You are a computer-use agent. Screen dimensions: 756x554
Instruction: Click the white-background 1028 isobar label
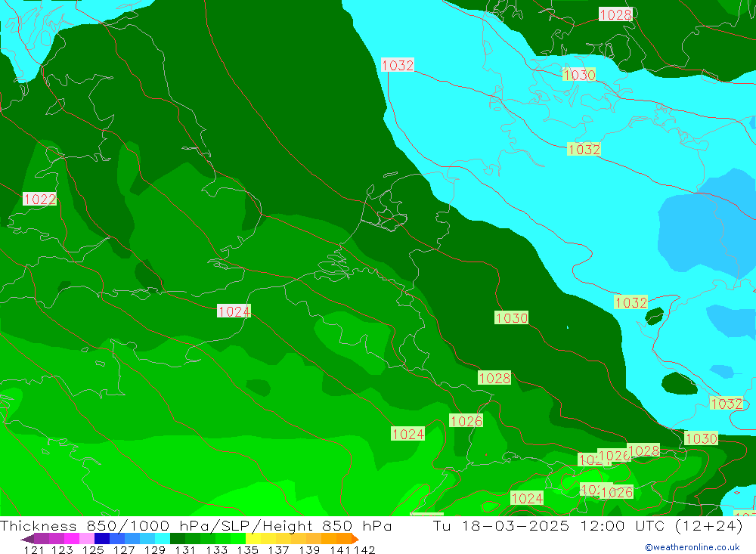tap(615, 14)
